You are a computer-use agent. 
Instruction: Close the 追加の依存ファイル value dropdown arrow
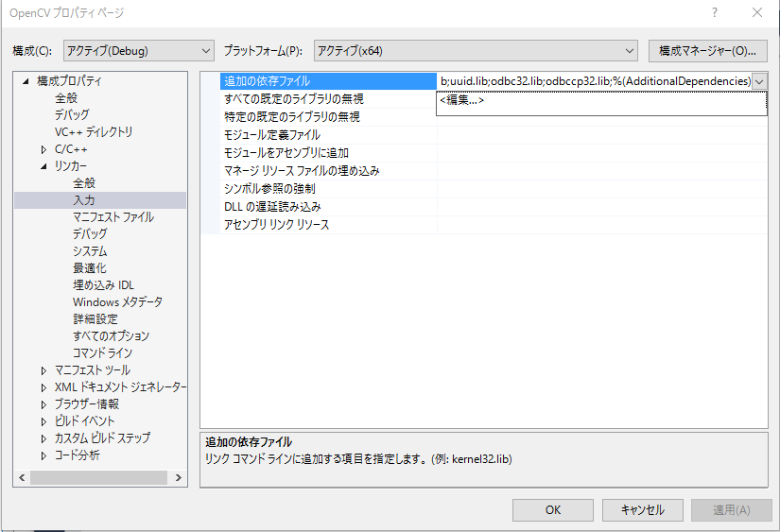(758, 81)
